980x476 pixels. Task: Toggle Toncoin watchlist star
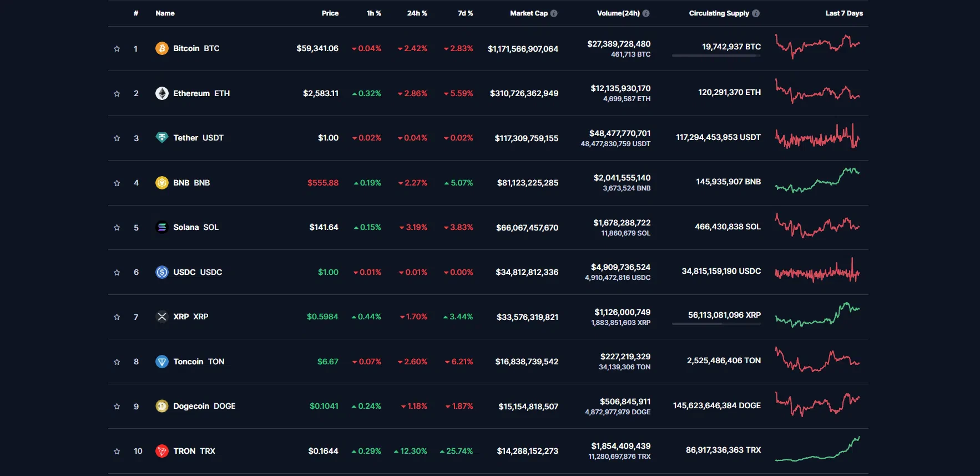coord(117,362)
